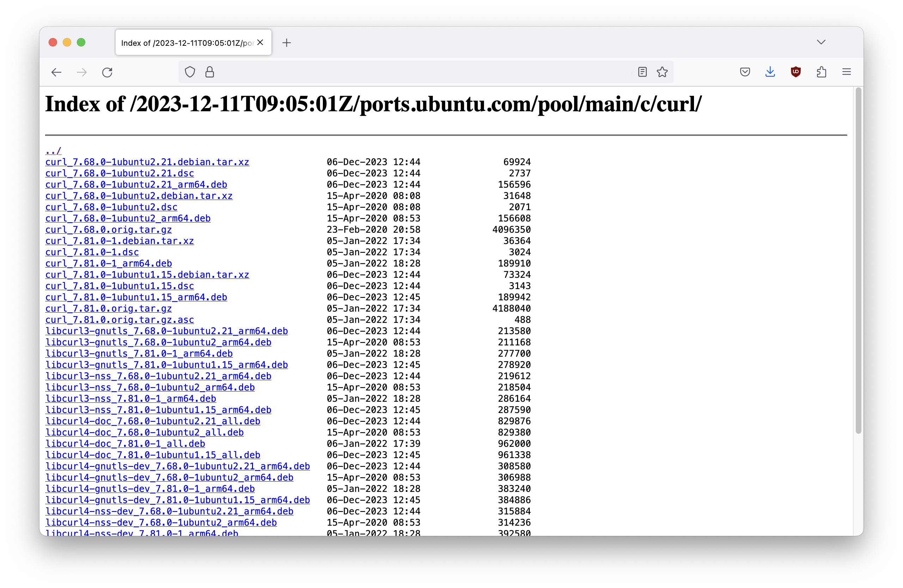This screenshot has width=903, height=588.
Task: Bookmark this page with the star
Action: [x=662, y=72]
